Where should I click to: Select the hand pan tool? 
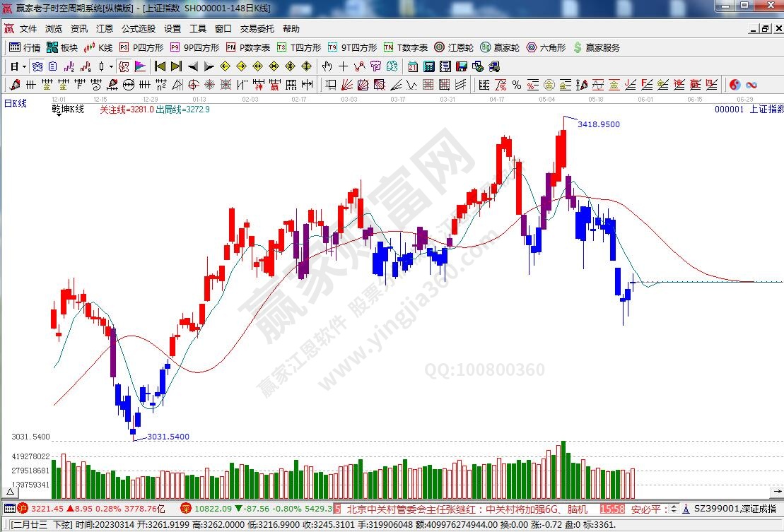pyautogui.click(x=327, y=66)
